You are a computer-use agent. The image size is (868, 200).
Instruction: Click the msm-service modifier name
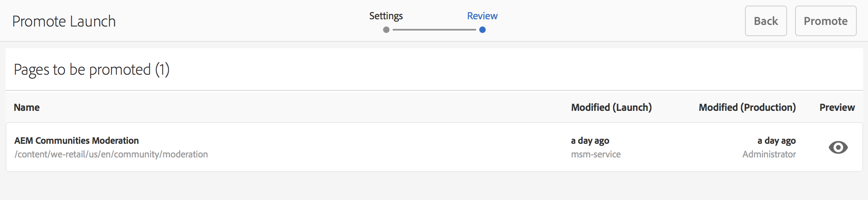click(x=595, y=154)
